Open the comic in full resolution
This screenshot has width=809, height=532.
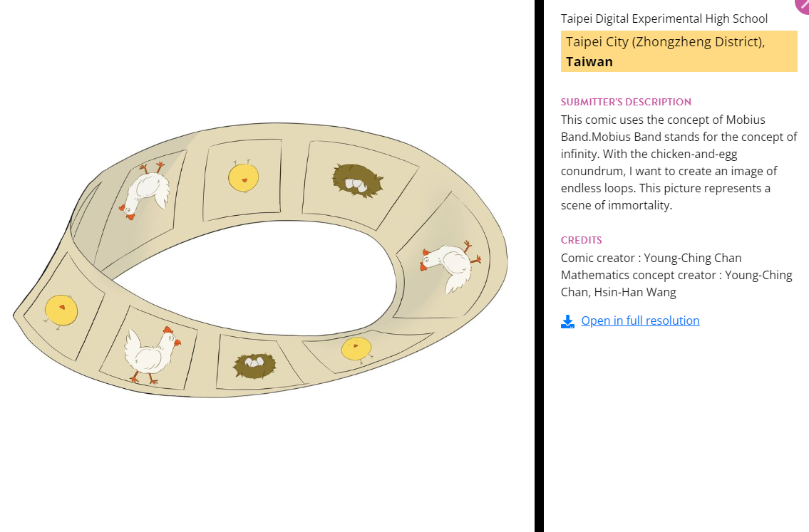coord(640,320)
